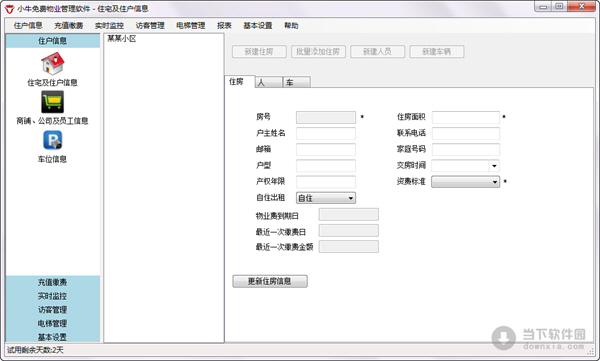Image resolution: width=600 pixels, height=361 pixels.
Task: Expand the 基本设置 sidebar section
Action: pyautogui.click(x=52, y=337)
